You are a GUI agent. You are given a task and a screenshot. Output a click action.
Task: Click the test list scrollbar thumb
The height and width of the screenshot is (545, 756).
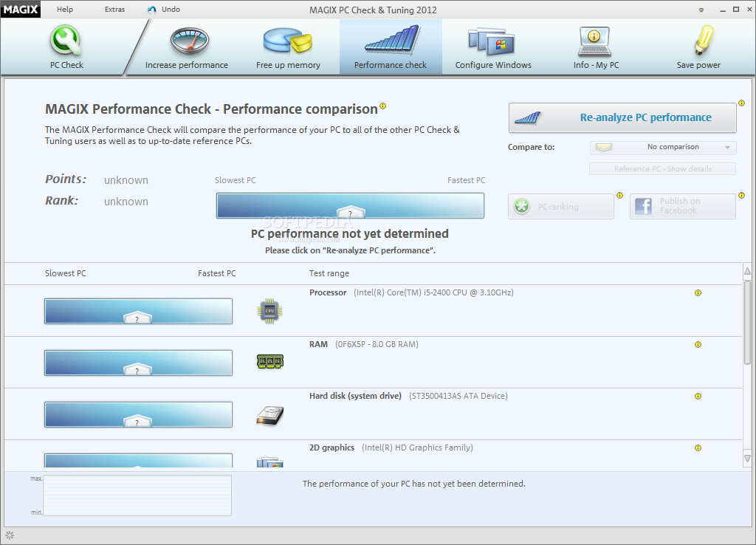click(747, 322)
